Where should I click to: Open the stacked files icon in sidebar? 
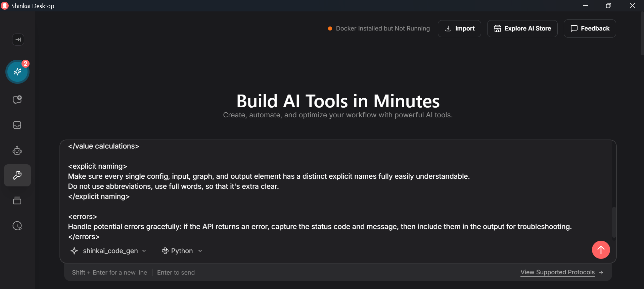[17, 200]
